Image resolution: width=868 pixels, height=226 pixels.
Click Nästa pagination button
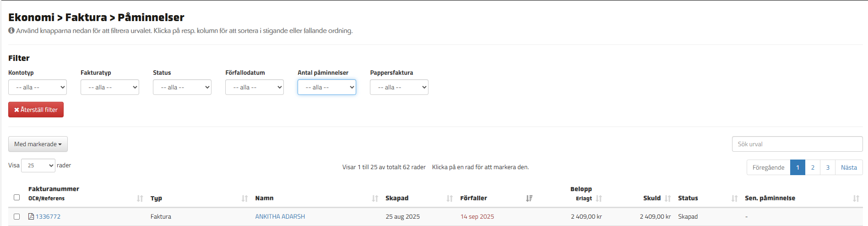coord(848,167)
